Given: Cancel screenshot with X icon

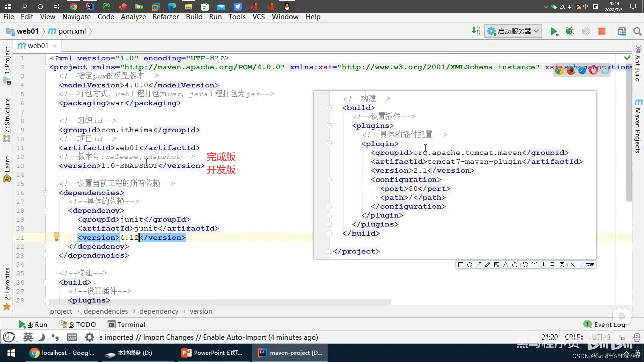Looking at the screenshot, I should 573,265.
